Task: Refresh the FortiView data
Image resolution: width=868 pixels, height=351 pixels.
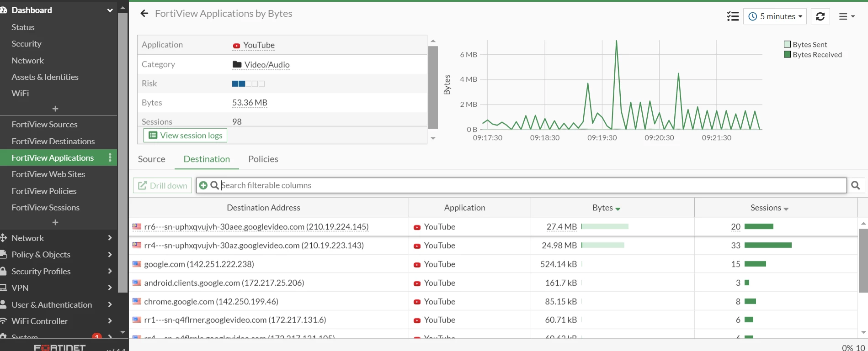Action: 820,16
